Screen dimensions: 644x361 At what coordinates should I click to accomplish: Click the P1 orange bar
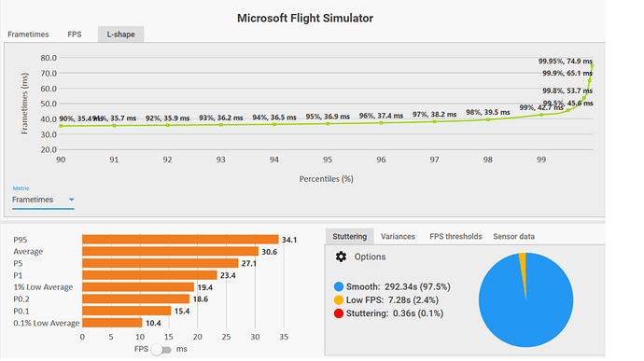(x=149, y=275)
